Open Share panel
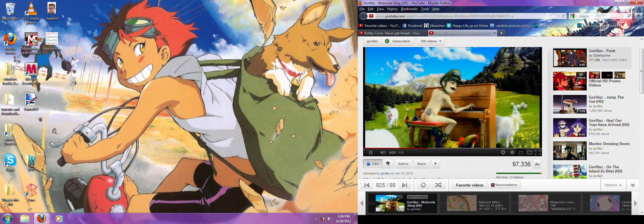The image size is (644, 224). point(421,164)
